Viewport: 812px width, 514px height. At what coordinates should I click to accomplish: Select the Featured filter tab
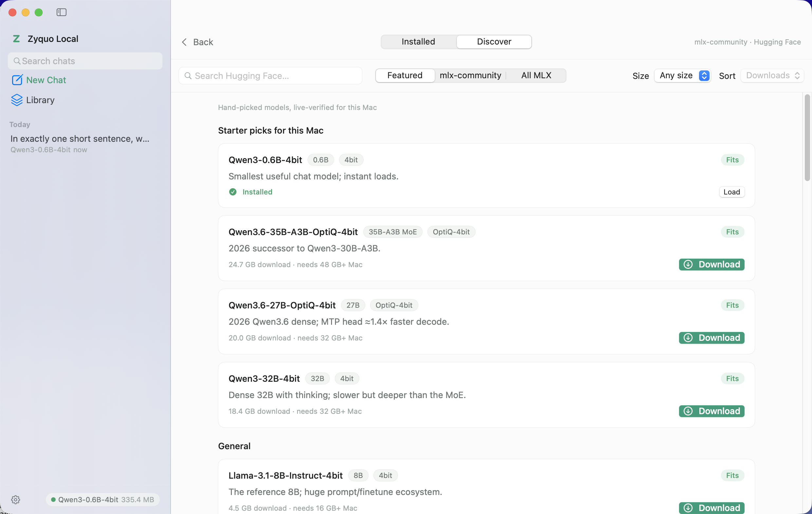(x=405, y=76)
